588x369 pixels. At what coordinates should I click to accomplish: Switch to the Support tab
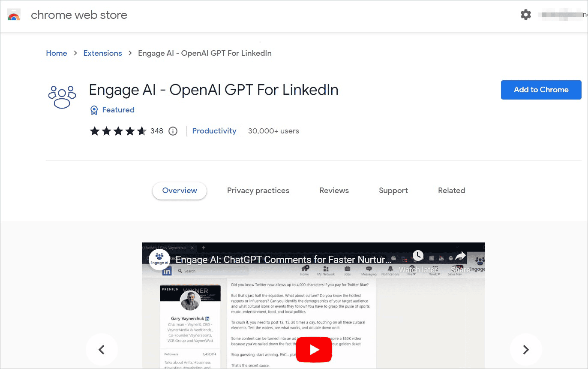click(393, 191)
